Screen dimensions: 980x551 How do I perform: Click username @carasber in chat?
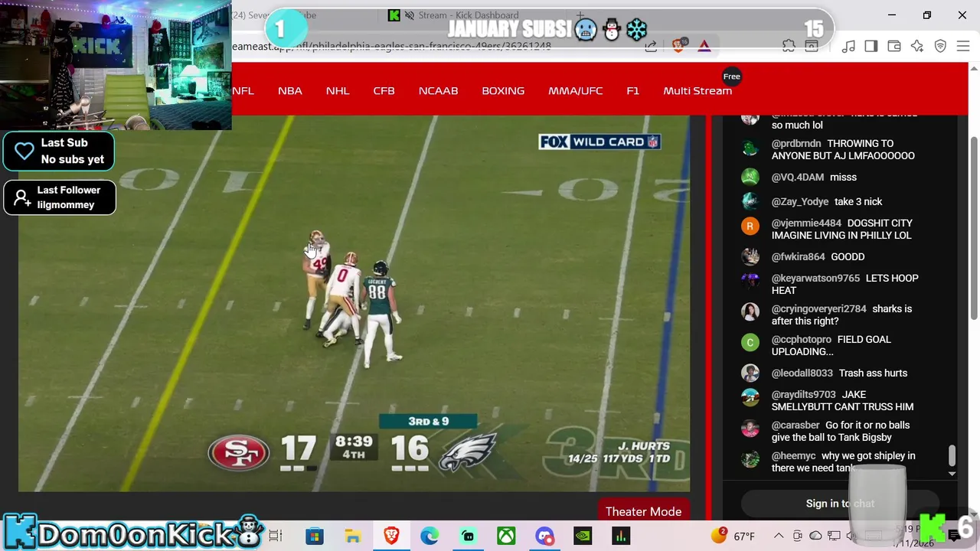coord(795,425)
